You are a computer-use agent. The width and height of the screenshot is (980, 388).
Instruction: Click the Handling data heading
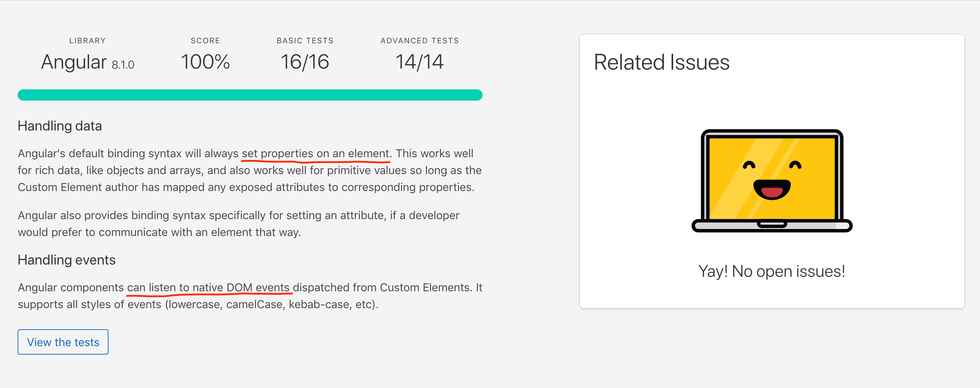pos(60,126)
